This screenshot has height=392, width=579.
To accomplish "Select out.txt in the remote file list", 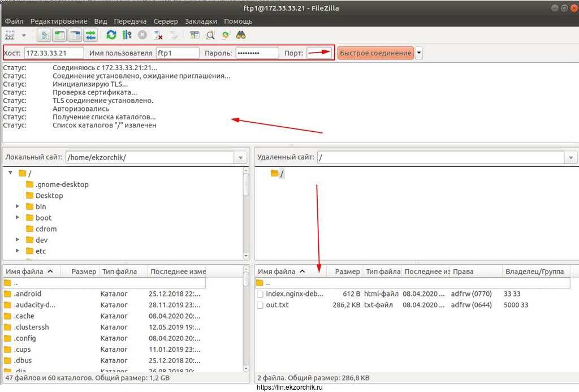I will [277, 305].
